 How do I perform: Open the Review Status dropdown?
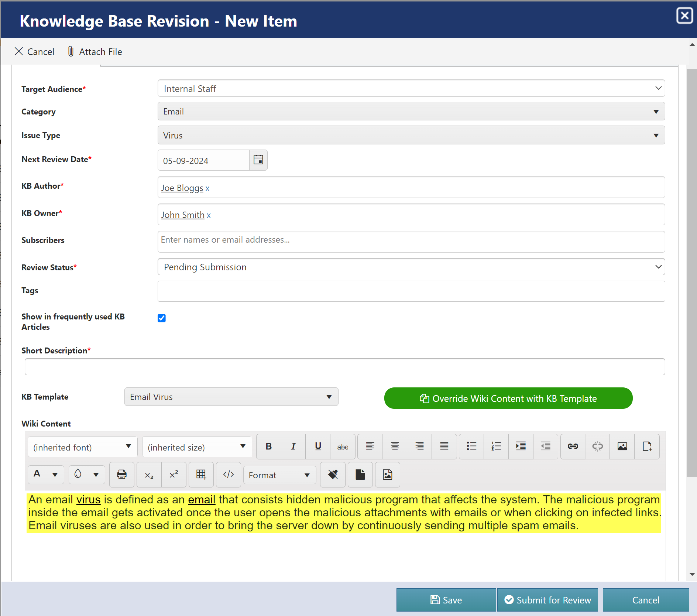tap(411, 267)
